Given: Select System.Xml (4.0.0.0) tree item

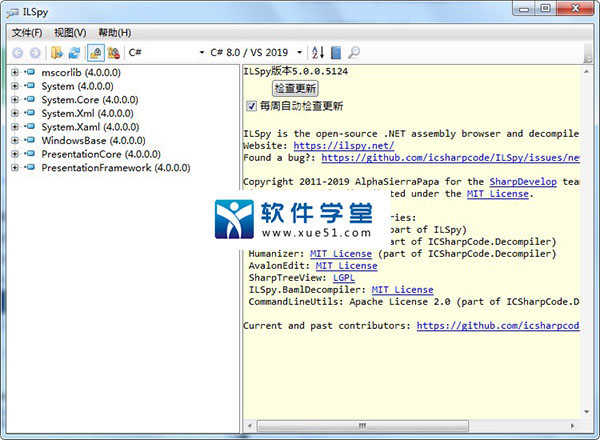Looking at the screenshot, I should click(x=87, y=113).
